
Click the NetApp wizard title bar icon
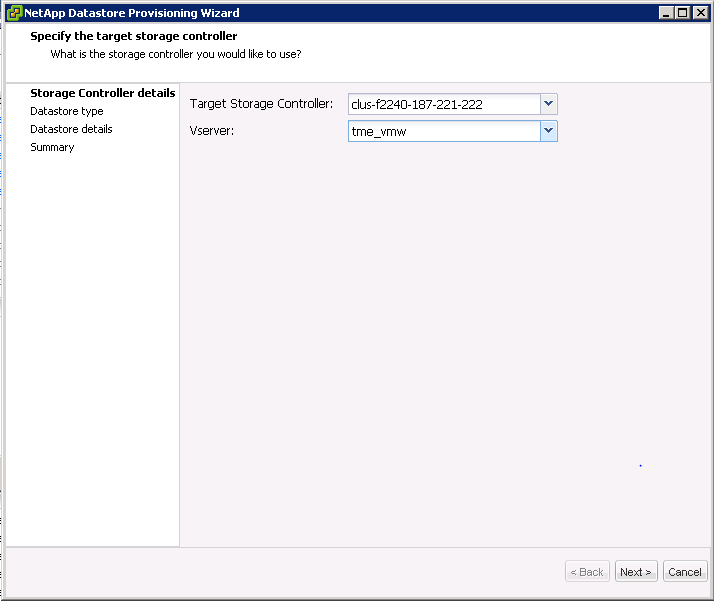pyautogui.click(x=14, y=13)
